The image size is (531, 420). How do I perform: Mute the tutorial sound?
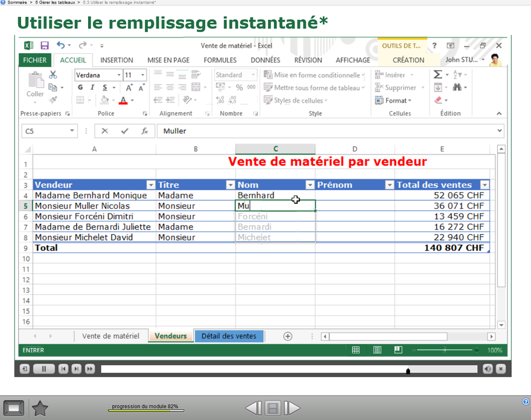tap(488, 369)
